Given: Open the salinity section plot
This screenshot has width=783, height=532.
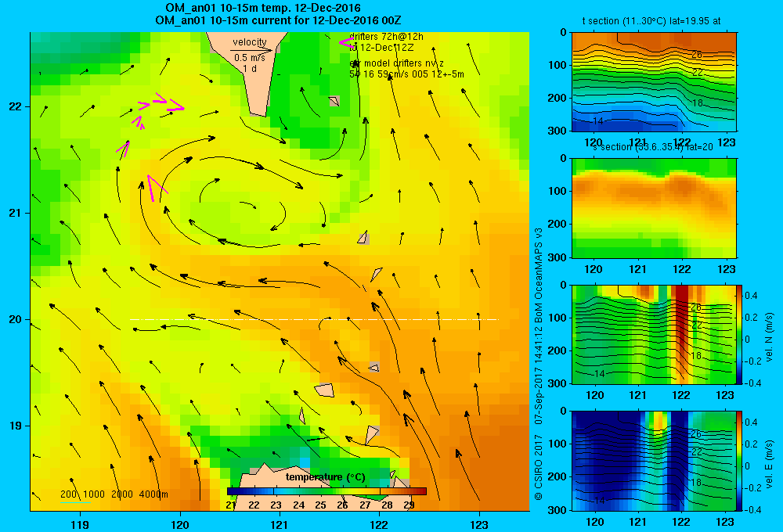Looking at the screenshot, I should click(x=654, y=208).
